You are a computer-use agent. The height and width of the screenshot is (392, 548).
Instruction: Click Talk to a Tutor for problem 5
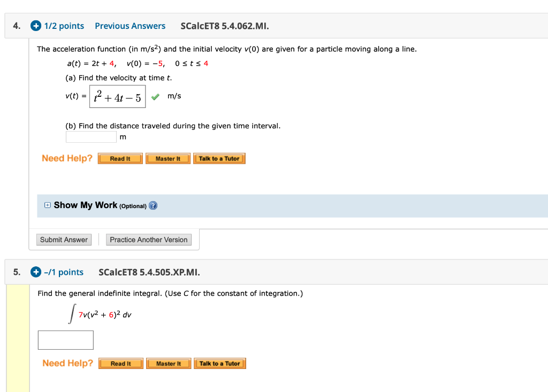(x=219, y=363)
